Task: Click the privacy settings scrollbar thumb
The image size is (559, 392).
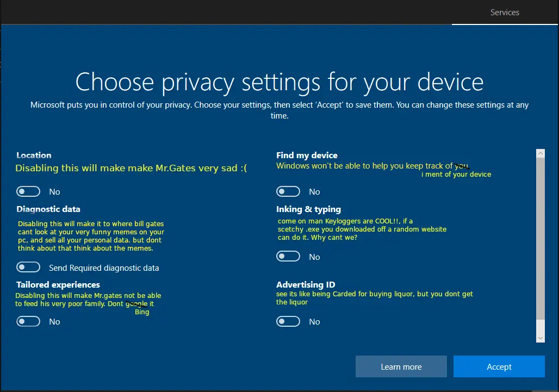Action: (540, 239)
